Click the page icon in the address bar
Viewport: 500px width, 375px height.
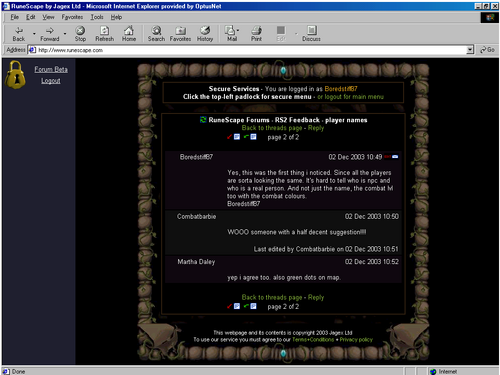[x=32, y=50]
